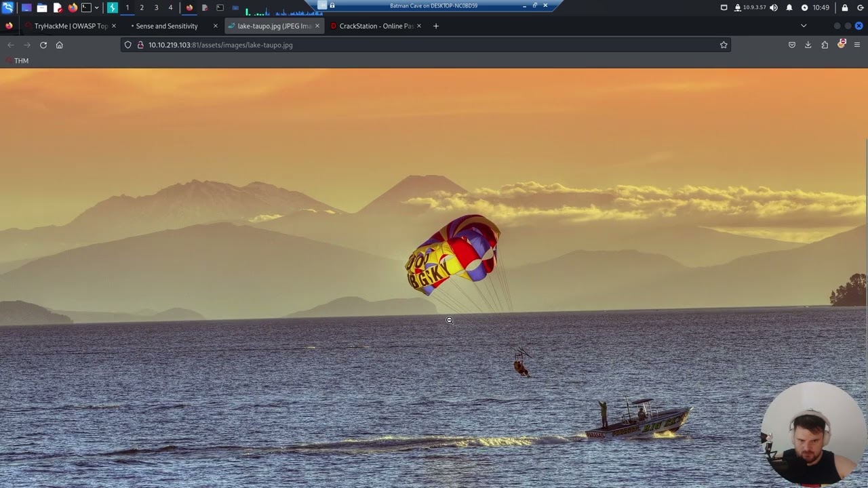This screenshot has height=488, width=868.
Task: Open the session logout icon
Action: click(x=860, y=7)
